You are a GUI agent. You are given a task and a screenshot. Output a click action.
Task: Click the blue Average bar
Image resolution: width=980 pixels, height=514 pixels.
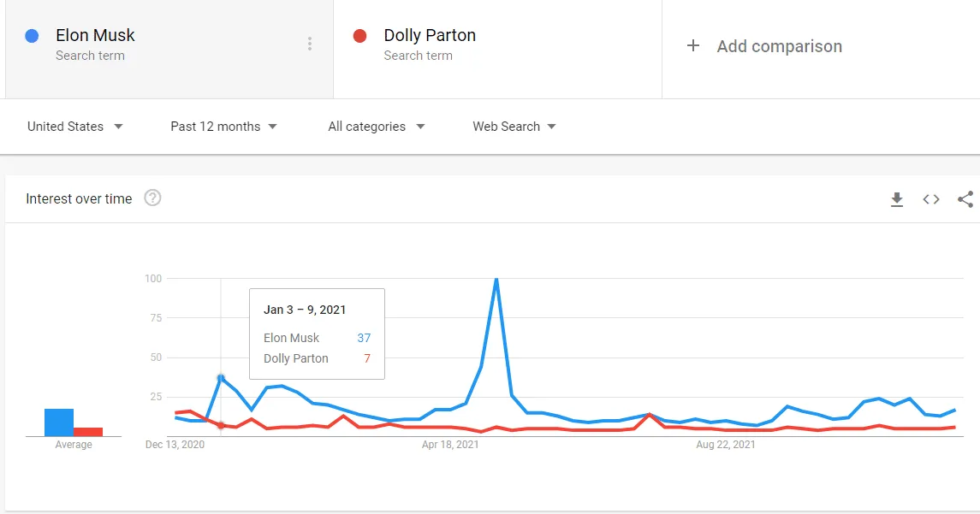pyautogui.click(x=59, y=422)
